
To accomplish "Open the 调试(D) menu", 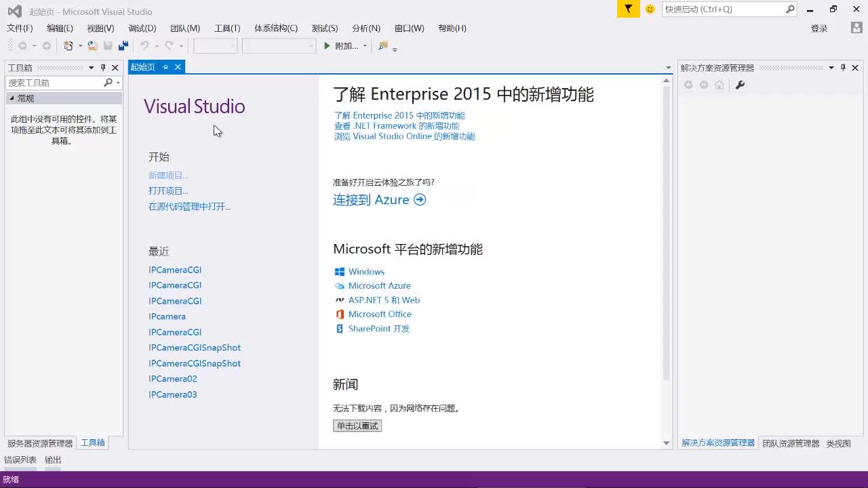I will (142, 28).
